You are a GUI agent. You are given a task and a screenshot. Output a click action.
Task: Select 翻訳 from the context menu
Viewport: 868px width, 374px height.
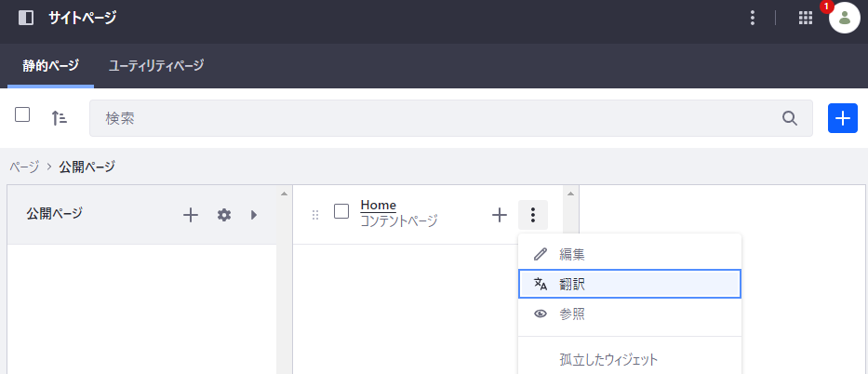pos(629,284)
